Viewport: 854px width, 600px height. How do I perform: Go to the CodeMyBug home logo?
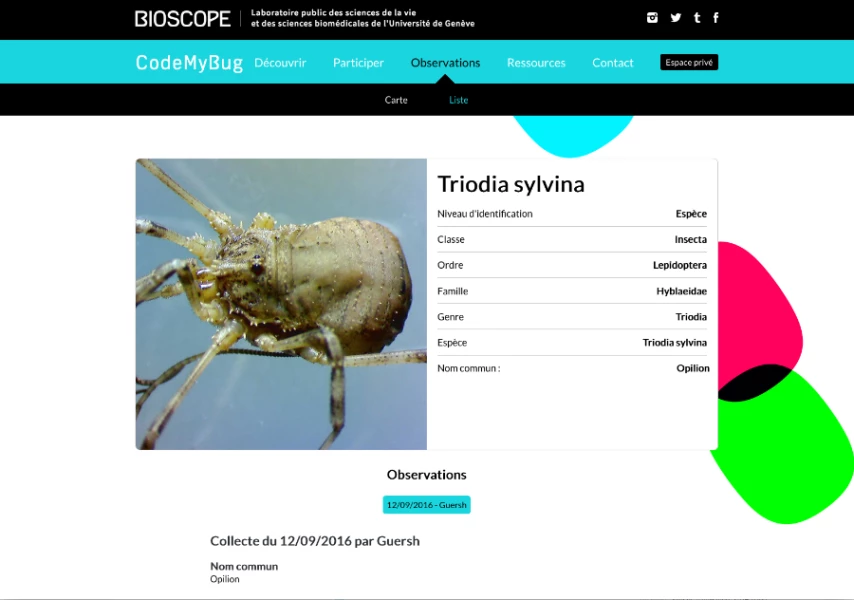tap(189, 63)
